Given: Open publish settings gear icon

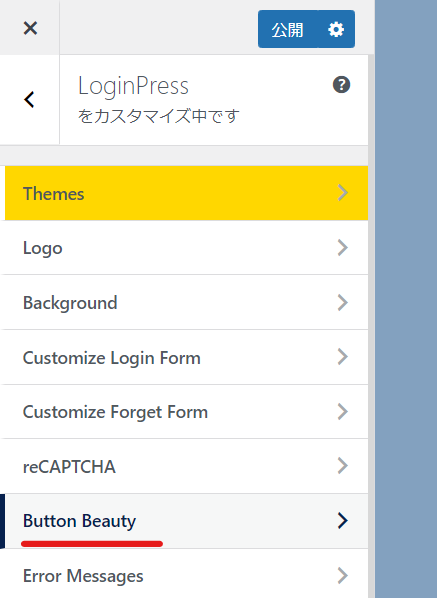Looking at the screenshot, I should pos(336,29).
